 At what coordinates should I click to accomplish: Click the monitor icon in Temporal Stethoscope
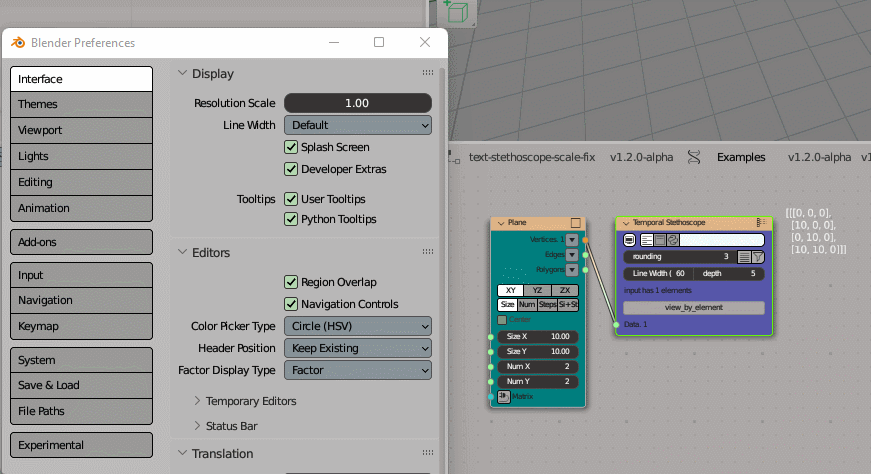(630, 240)
